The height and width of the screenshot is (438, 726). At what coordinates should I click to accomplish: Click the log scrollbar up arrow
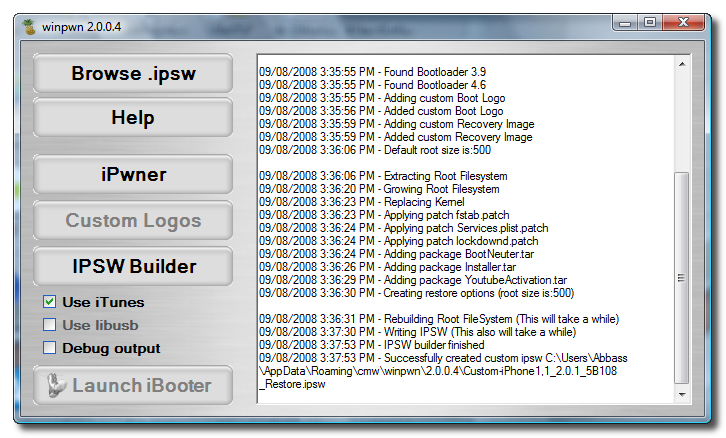point(682,64)
